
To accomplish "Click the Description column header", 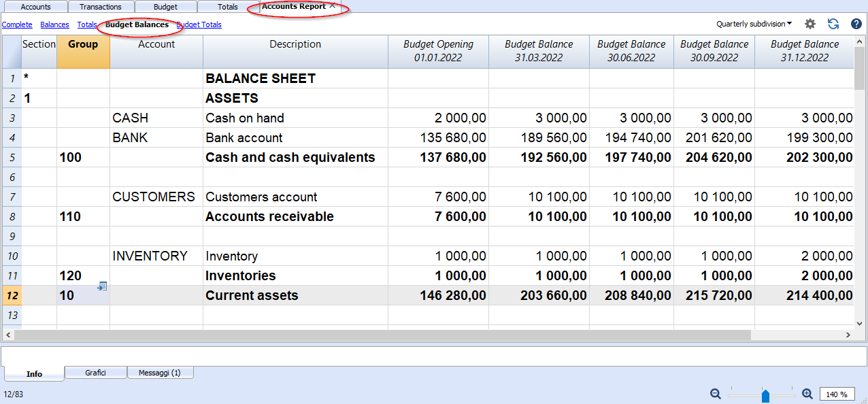I will (295, 51).
